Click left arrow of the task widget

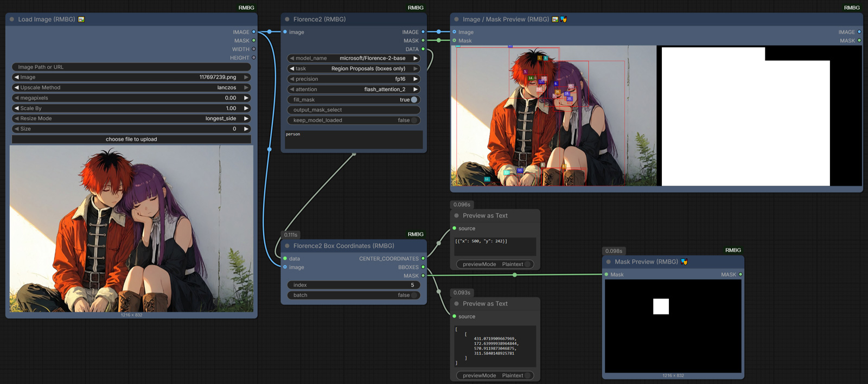292,68
